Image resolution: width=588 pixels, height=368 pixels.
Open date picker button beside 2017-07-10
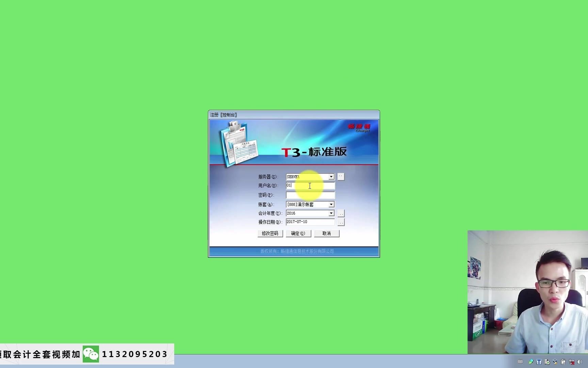[x=341, y=222]
